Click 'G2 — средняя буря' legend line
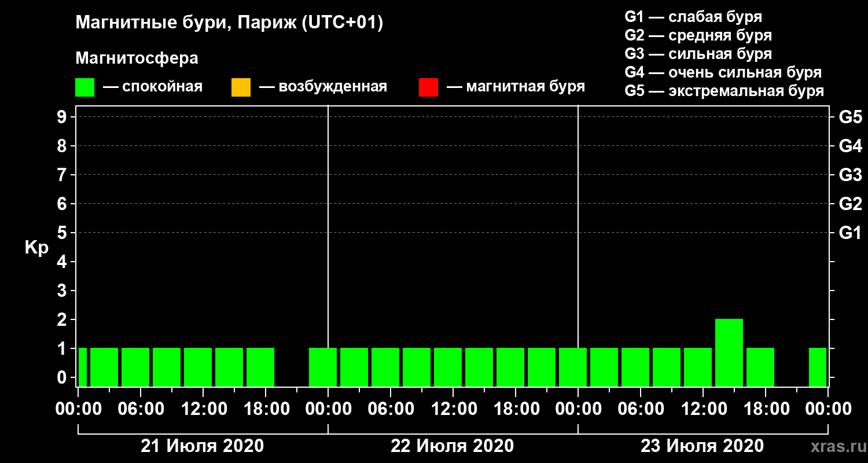 point(698,35)
